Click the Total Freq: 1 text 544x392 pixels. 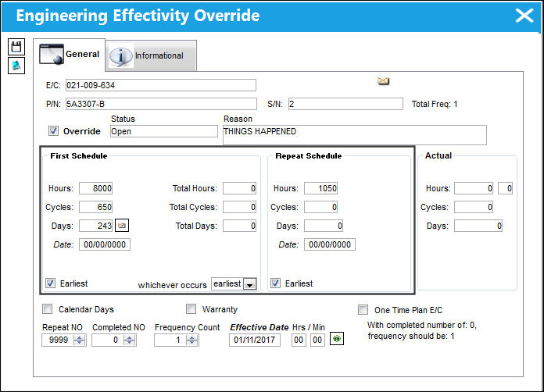[435, 104]
